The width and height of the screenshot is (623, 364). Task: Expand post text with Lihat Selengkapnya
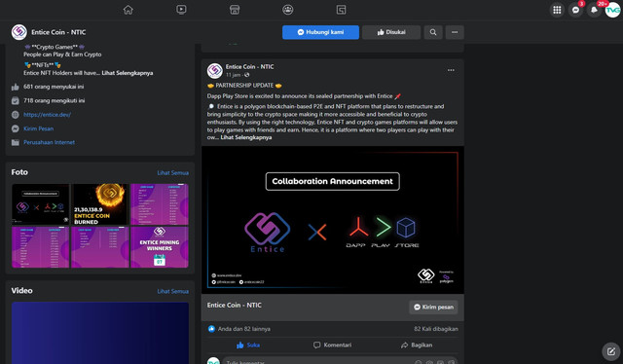tap(246, 137)
